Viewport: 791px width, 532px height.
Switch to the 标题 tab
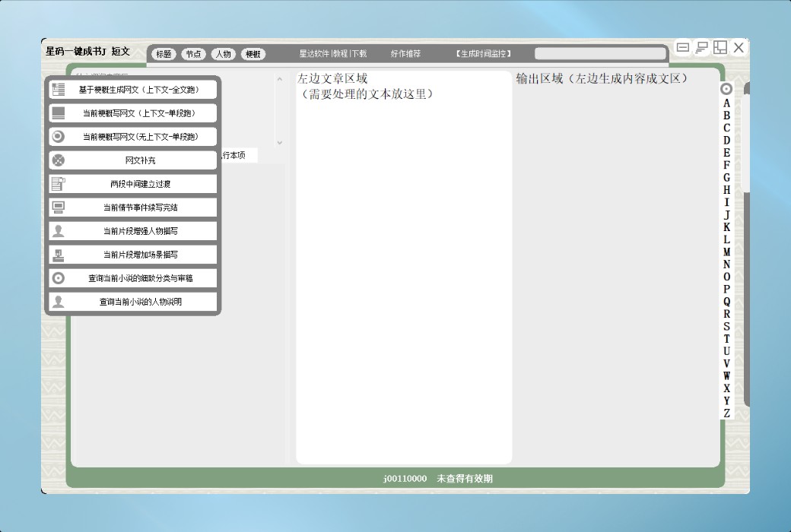click(164, 54)
